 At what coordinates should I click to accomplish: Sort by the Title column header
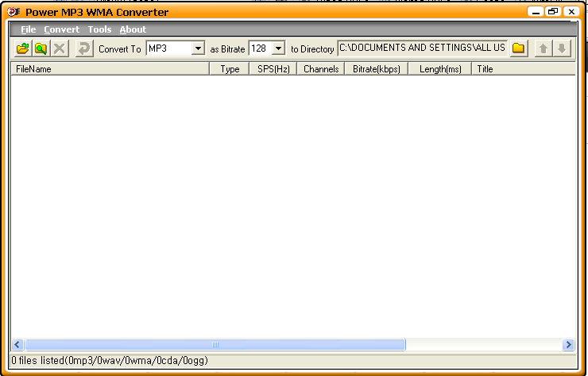pyautogui.click(x=524, y=69)
